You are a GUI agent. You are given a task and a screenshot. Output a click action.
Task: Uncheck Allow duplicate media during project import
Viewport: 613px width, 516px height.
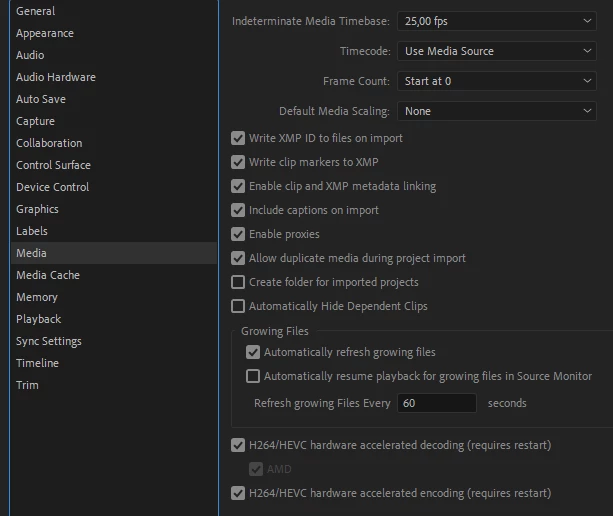238,258
